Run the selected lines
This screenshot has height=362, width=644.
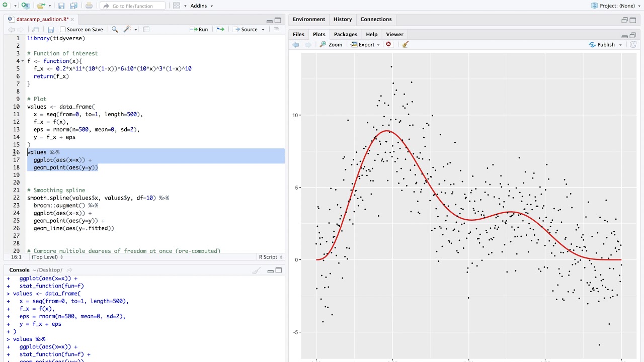199,29
